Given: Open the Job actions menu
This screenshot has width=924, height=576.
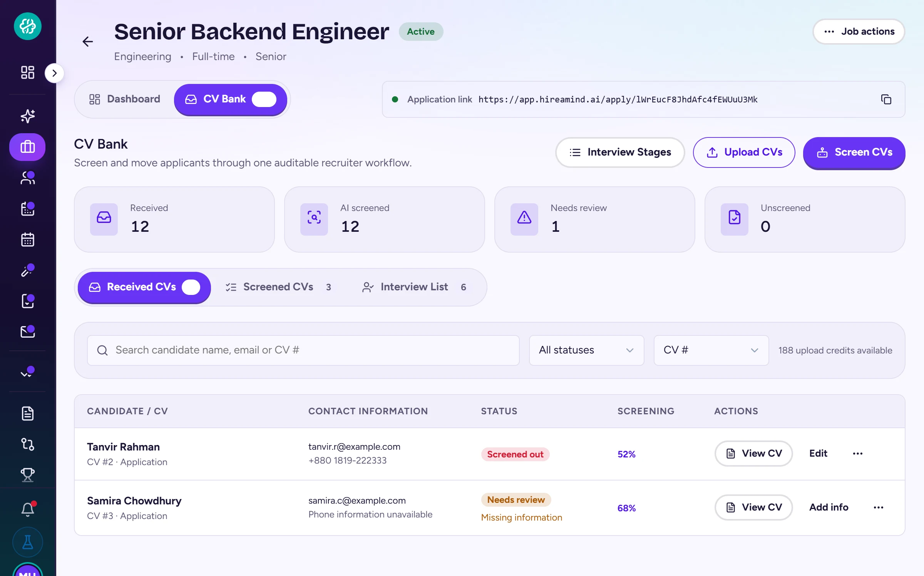Looking at the screenshot, I should click(859, 32).
